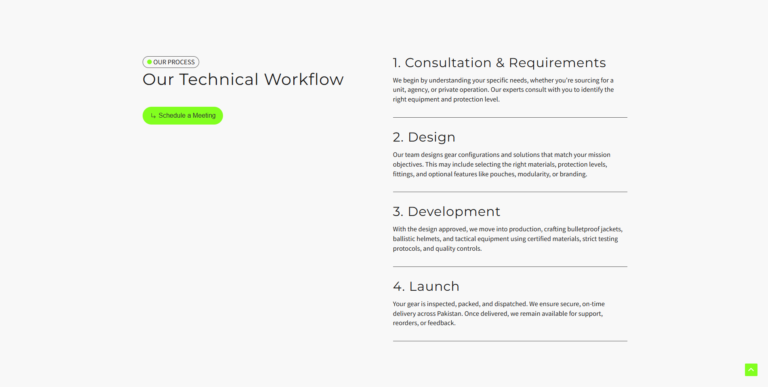Click the 1. Consultation & Requirements heading
The width and height of the screenshot is (768, 387).
(x=499, y=63)
